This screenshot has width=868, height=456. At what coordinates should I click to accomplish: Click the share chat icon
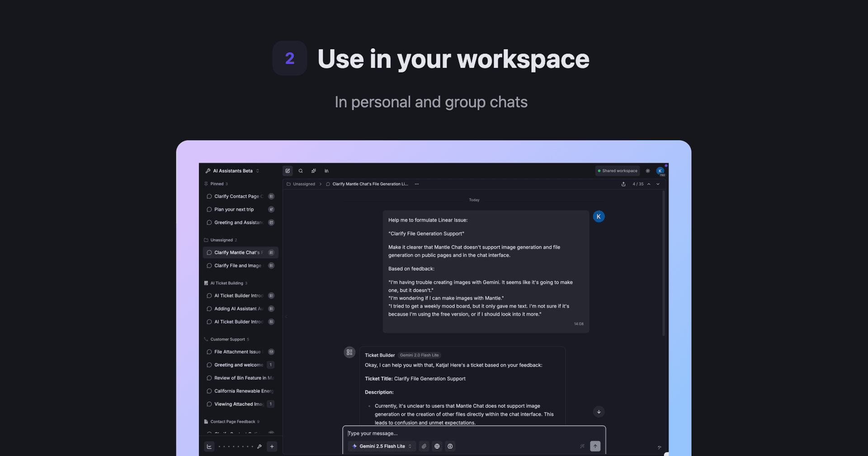(x=623, y=184)
